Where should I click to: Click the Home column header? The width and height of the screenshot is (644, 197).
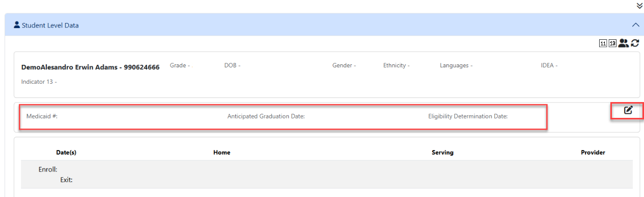pos(222,153)
